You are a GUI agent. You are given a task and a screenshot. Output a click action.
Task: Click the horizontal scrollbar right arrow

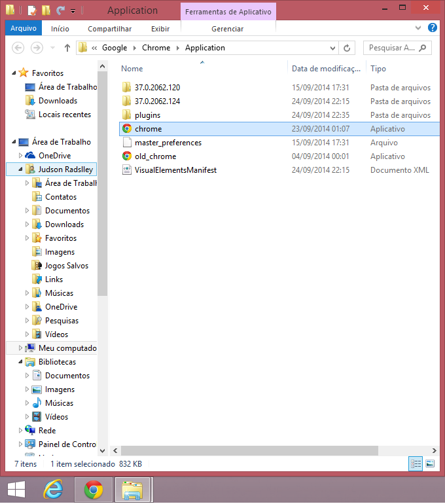[433, 450]
